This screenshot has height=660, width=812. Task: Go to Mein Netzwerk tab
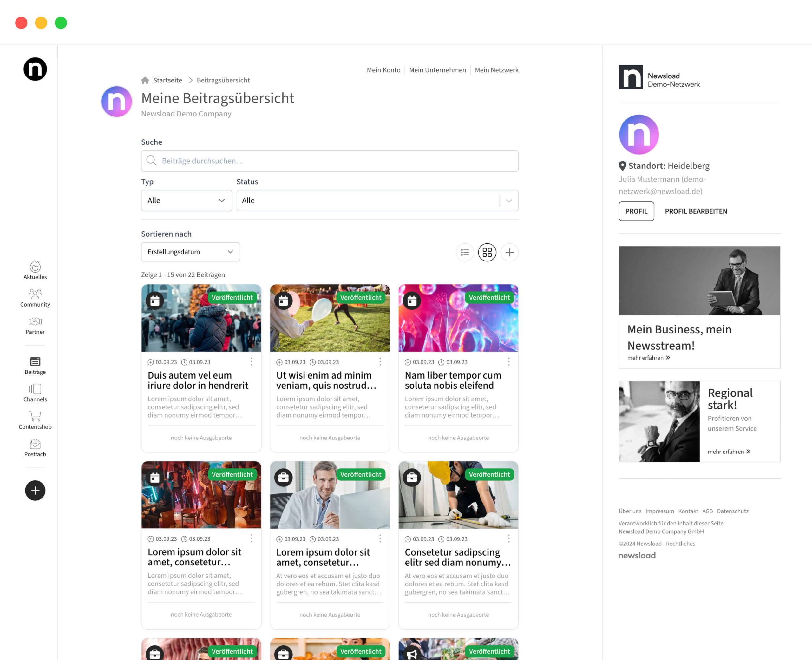click(496, 70)
